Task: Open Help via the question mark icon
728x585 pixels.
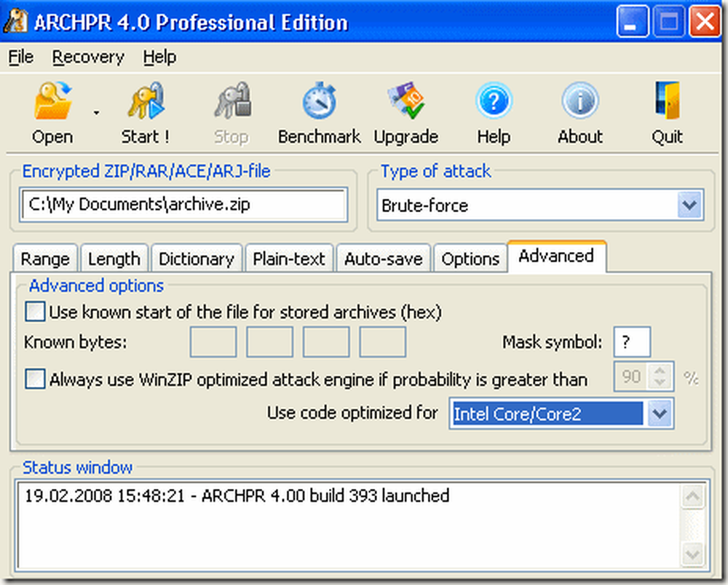Action: click(494, 101)
